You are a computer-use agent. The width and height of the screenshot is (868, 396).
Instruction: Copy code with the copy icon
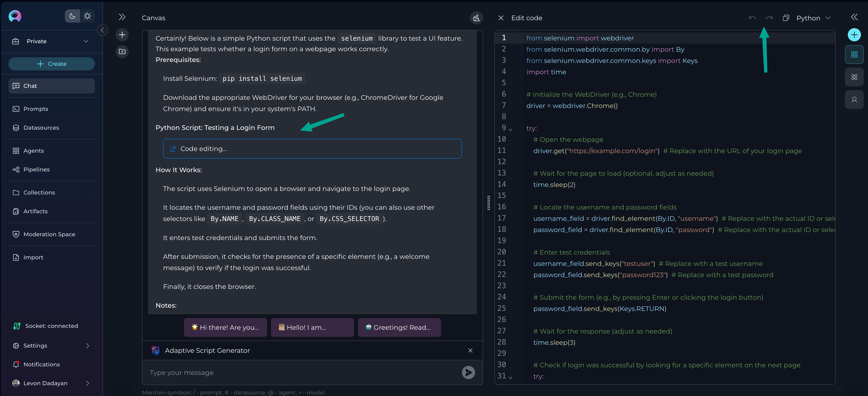pos(786,18)
